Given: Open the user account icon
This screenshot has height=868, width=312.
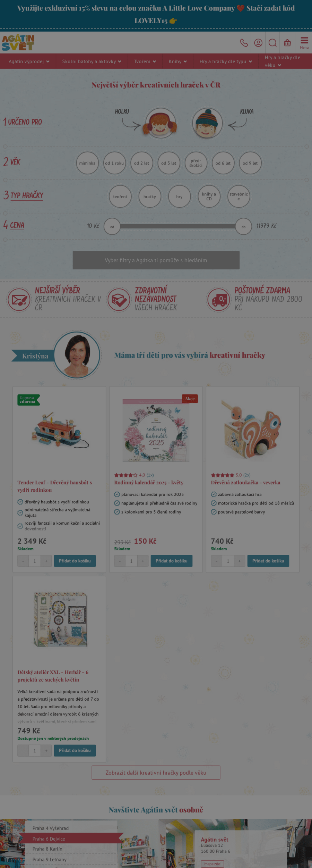Looking at the screenshot, I should coord(258,43).
